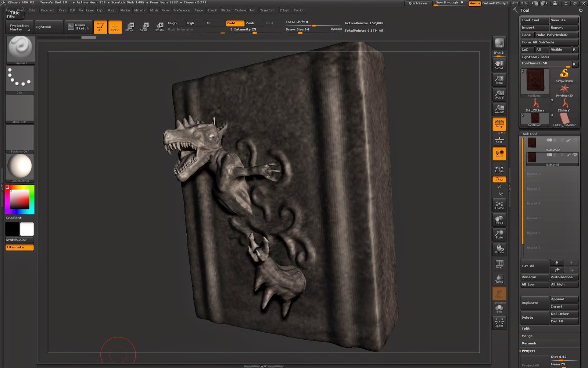Open the Zplugin menu
This screenshot has height=368, width=588.
(x=284, y=10)
